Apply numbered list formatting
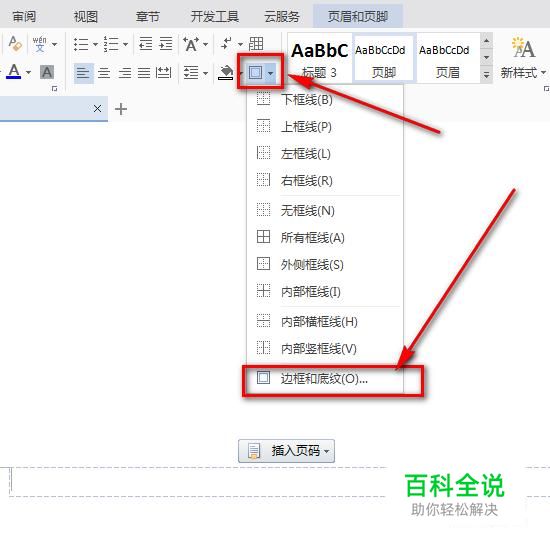550x550 pixels. [111, 44]
